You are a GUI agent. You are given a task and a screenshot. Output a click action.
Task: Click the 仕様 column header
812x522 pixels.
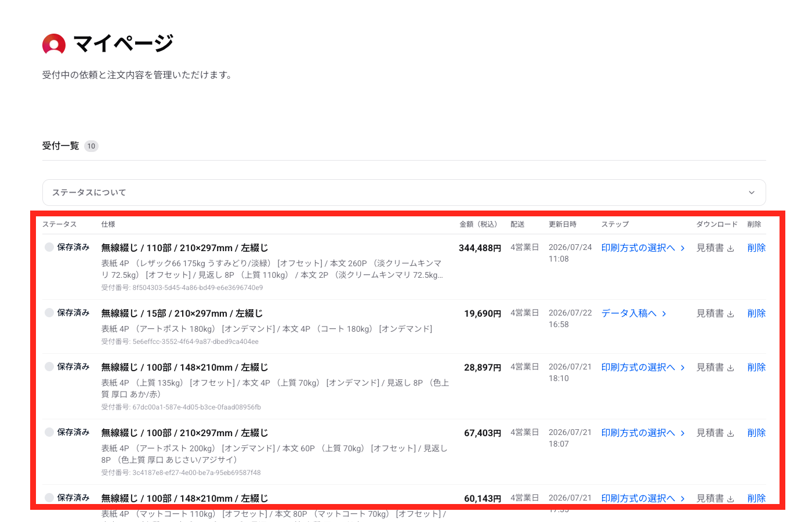pos(108,224)
